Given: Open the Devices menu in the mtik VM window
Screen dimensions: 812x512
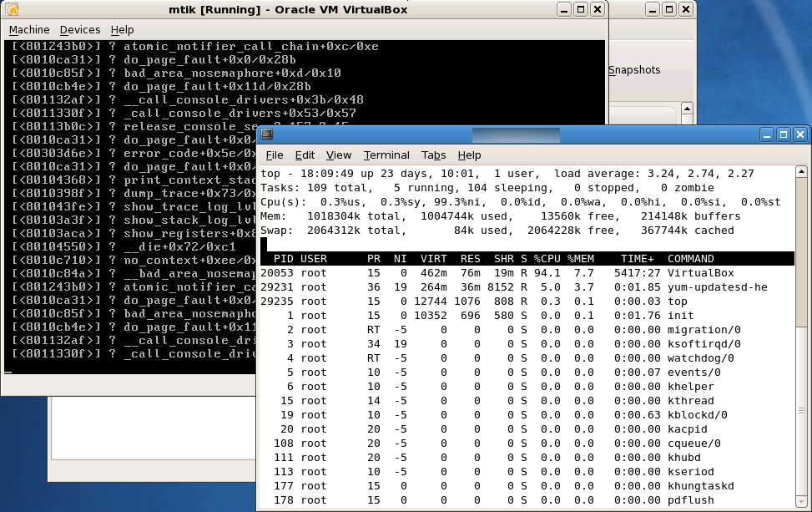Looking at the screenshot, I should point(80,30).
